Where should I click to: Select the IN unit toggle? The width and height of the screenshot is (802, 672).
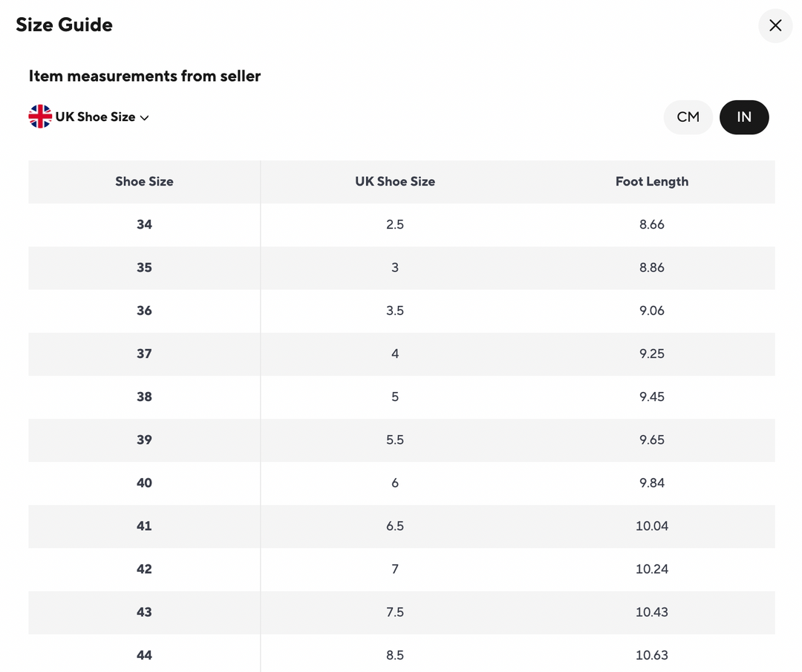coord(743,117)
